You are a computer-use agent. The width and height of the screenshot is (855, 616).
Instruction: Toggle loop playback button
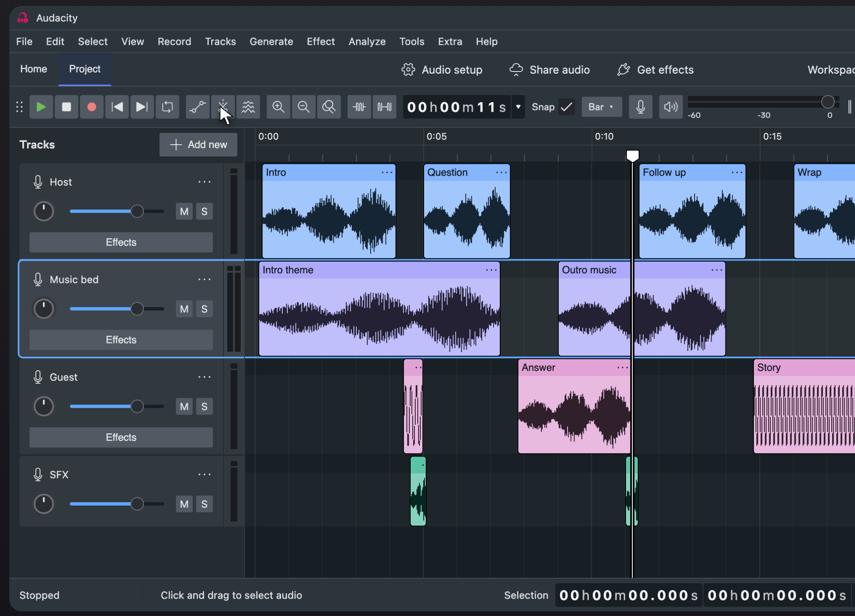tap(167, 107)
